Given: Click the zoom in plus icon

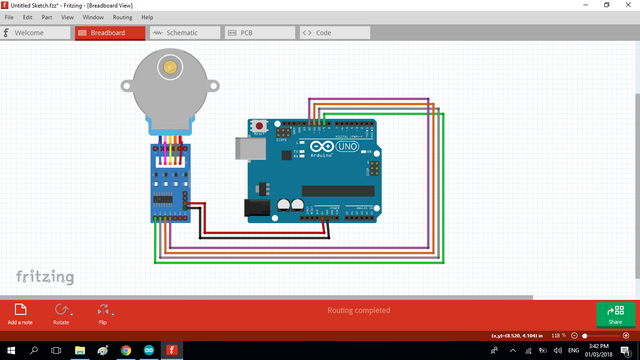Looking at the screenshot, I should [x=626, y=336].
